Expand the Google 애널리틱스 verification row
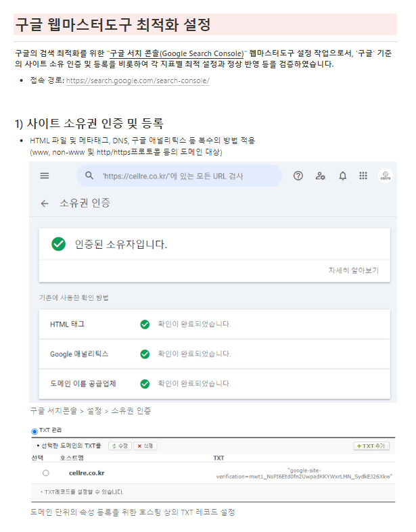This screenshot has height=532, width=416. click(x=214, y=354)
